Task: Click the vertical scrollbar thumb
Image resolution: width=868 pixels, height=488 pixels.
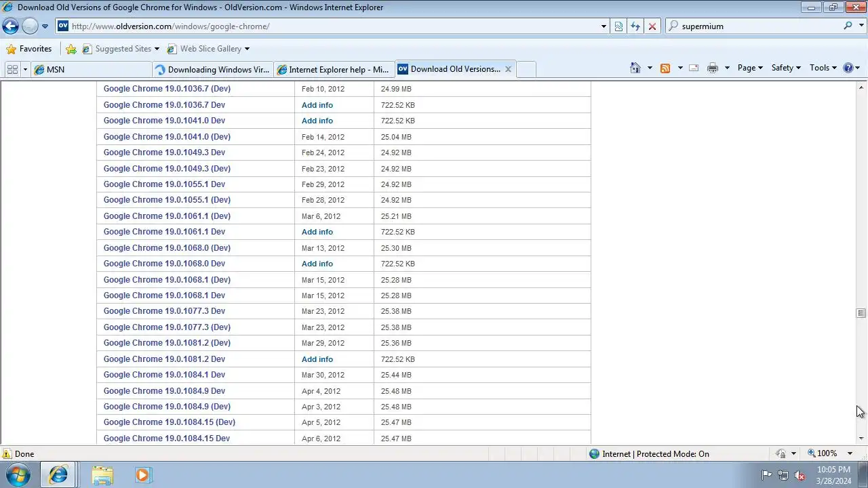Action: (x=861, y=313)
